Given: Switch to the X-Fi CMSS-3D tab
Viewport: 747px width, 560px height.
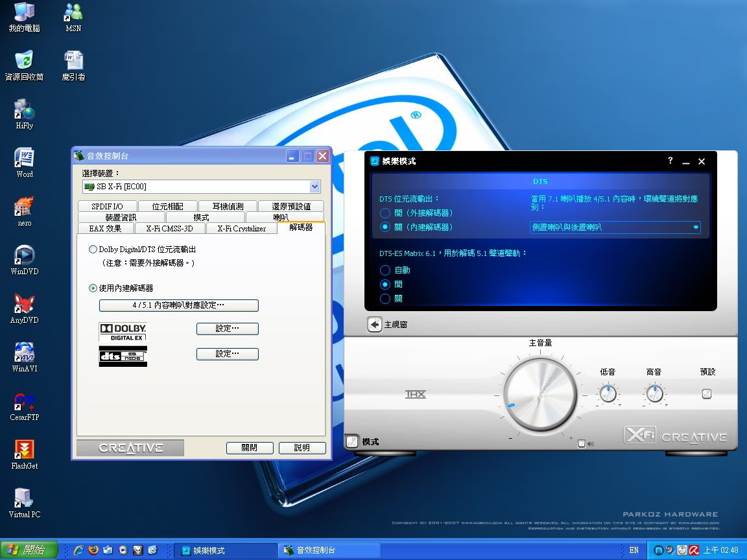Looking at the screenshot, I should (x=170, y=228).
